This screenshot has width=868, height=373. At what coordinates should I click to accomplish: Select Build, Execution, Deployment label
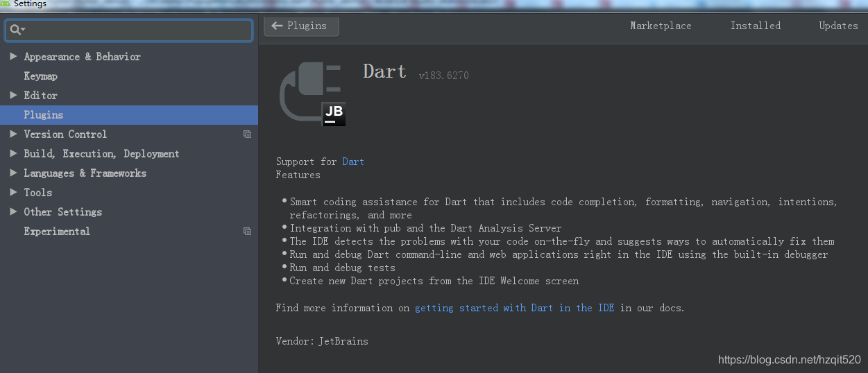click(x=101, y=154)
